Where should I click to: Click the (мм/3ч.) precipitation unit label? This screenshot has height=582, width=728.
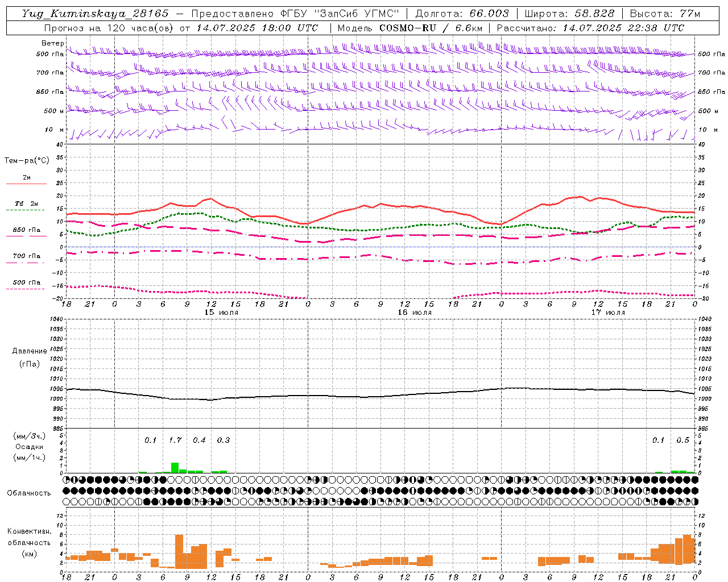point(30,436)
